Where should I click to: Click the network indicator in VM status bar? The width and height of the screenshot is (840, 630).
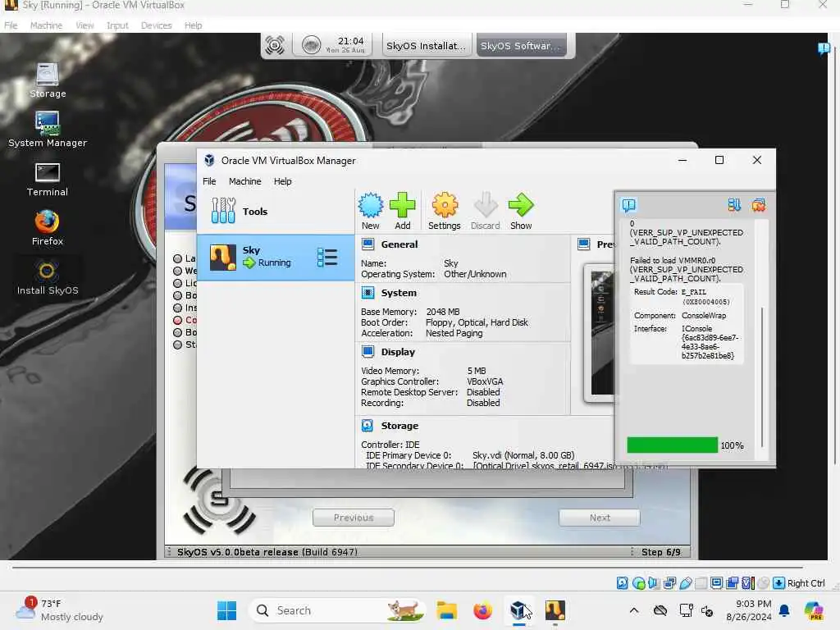click(x=669, y=583)
